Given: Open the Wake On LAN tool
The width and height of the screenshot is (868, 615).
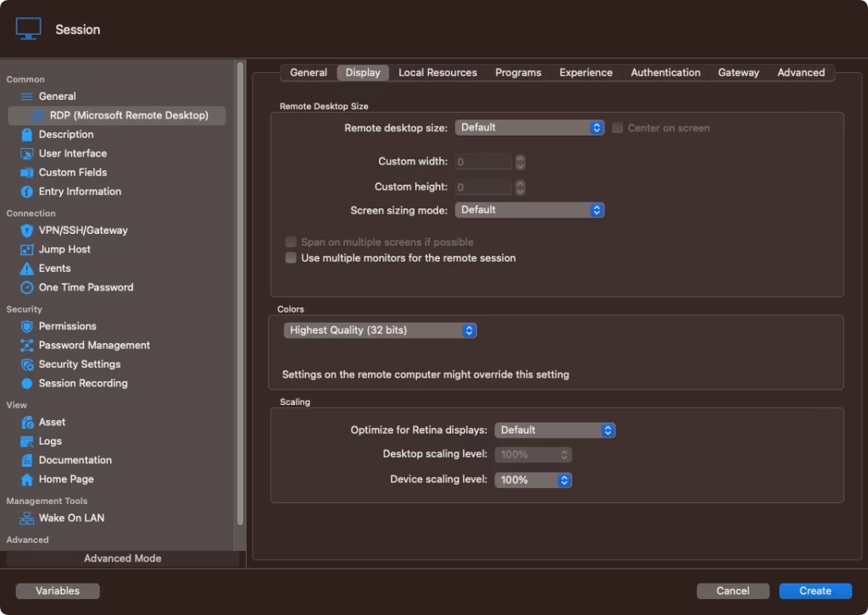Looking at the screenshot, I should coord(71,518).
